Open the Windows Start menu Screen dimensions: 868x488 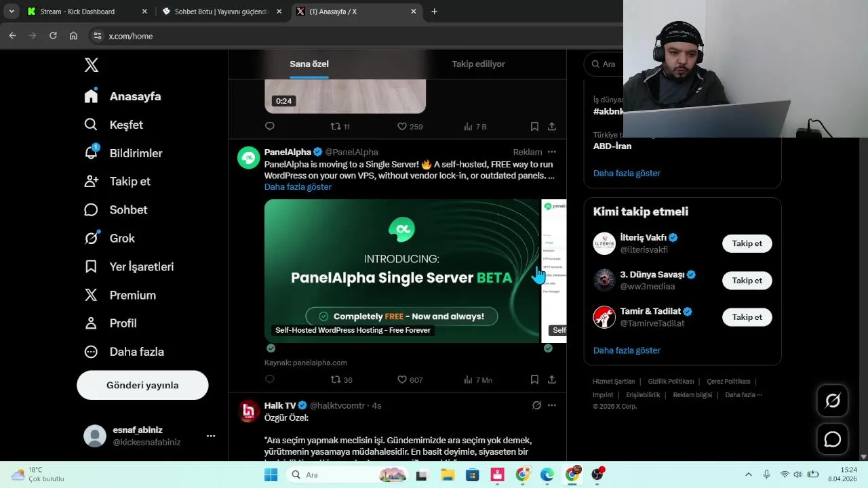tap(271, 474)
